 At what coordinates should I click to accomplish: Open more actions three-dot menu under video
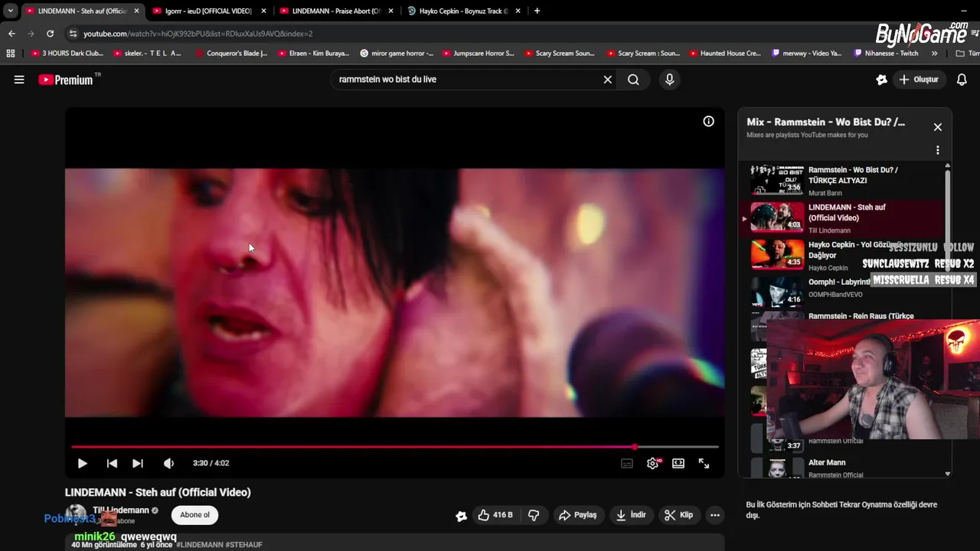(715, 515)
